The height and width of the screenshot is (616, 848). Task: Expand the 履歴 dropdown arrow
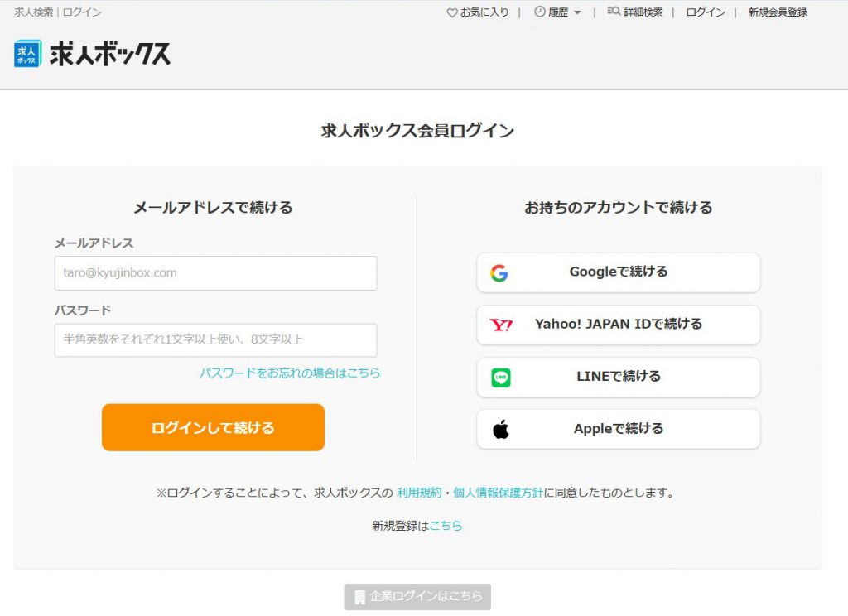pos(577,12)
